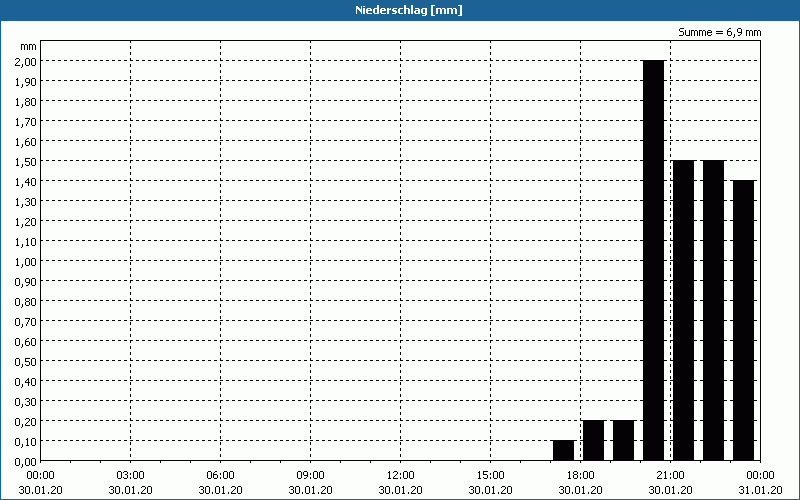Click the Summe = 6,9 mm label
Screen dimensions: 800x500
tap(719, 33)
